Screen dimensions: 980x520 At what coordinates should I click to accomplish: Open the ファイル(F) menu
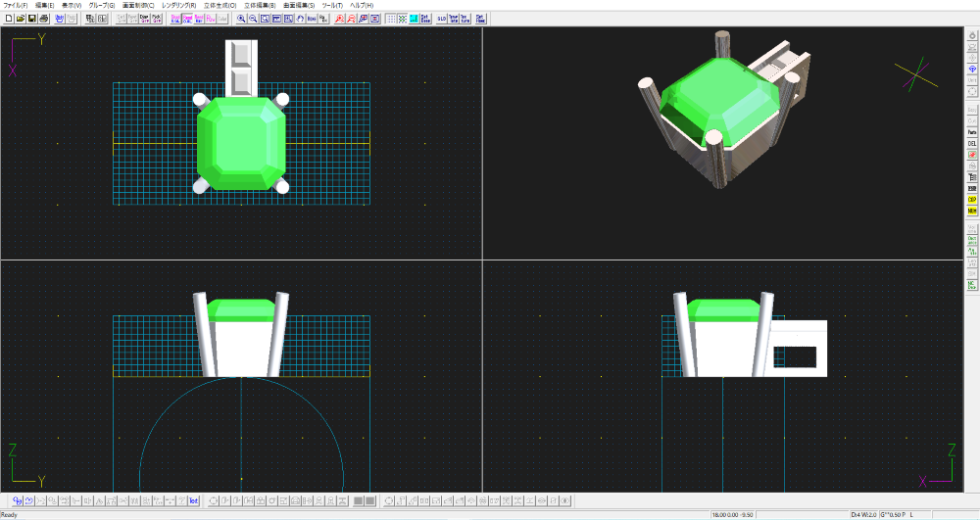[16, 5]
